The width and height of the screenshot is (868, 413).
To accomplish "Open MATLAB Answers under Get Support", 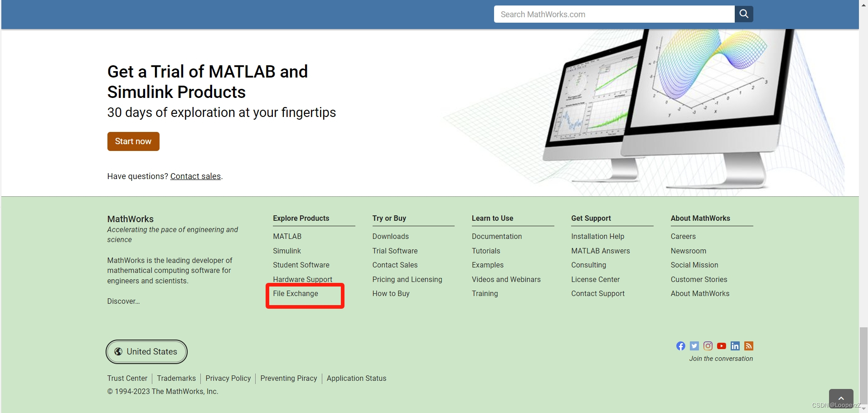I will [x=601, y=251].
